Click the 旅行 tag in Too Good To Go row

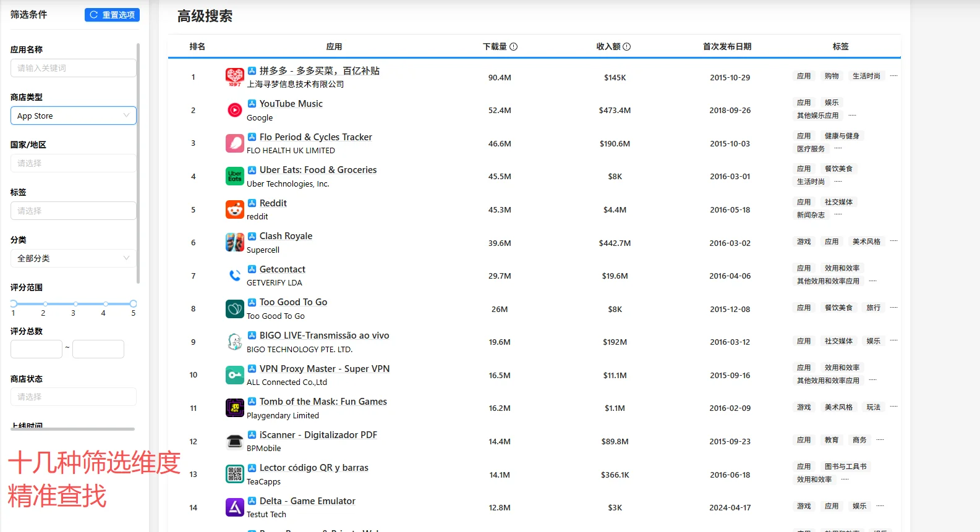click(873, 308)
